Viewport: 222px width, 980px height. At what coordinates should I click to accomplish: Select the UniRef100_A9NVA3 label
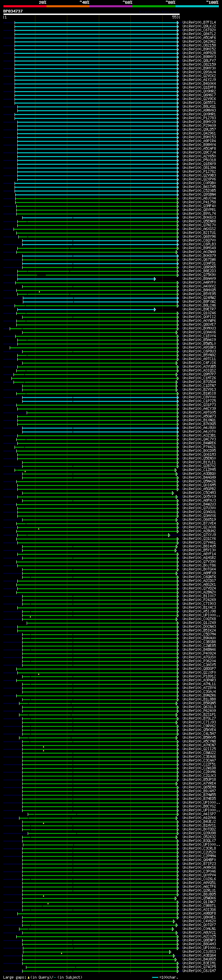(199, 110)
